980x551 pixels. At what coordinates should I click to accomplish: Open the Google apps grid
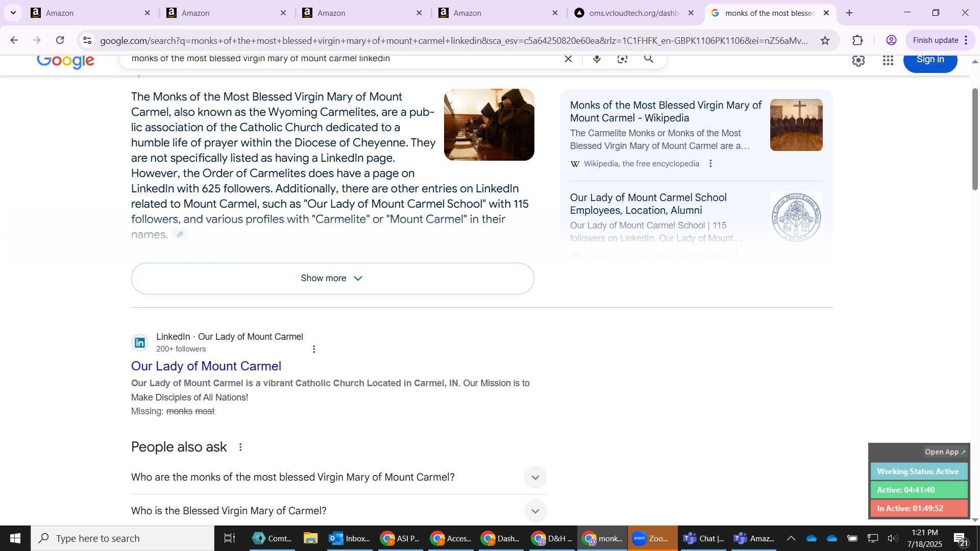click(888, 61)
